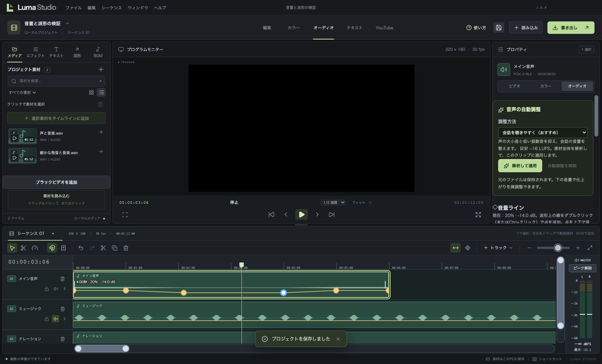
Task: Click ブラックビデオを追加 button
Action: pos(56,182)
